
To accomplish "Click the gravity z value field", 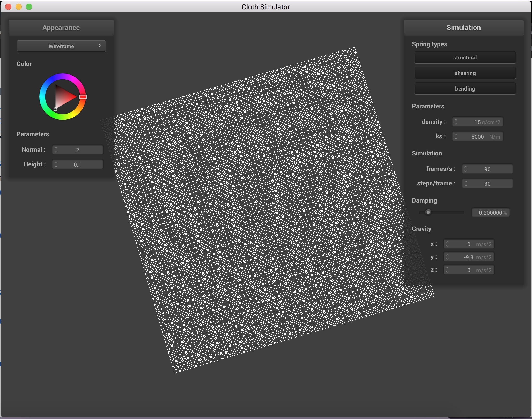I will pos(469,270).
